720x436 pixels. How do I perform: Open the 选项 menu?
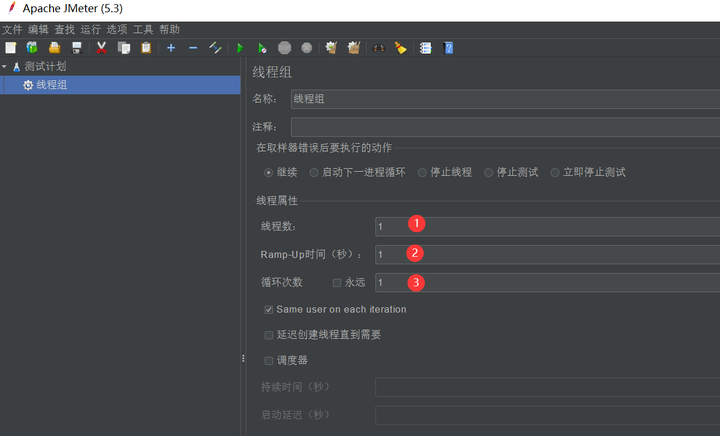117,30
